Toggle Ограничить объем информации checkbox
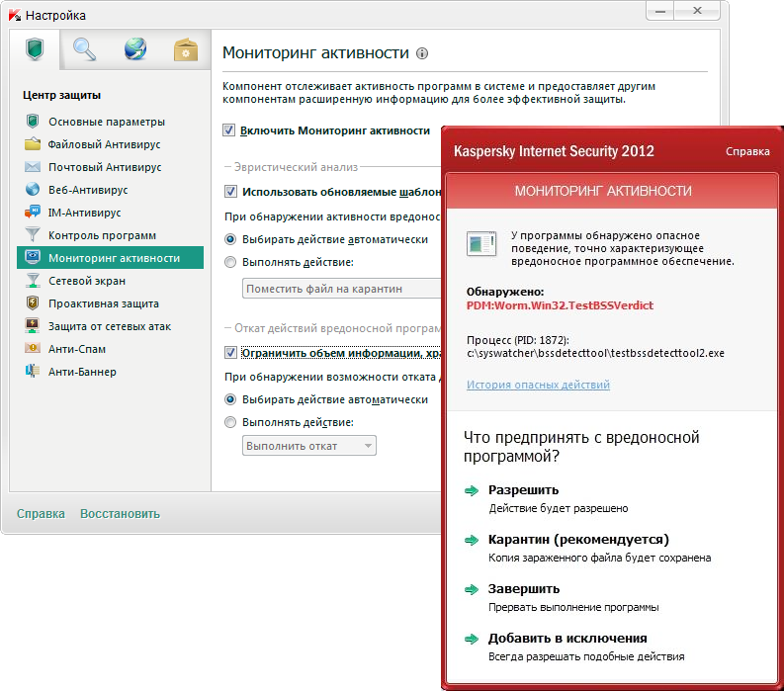Image resolution: width=784 pixels, height=691 pixels. [x=230, y=353]
